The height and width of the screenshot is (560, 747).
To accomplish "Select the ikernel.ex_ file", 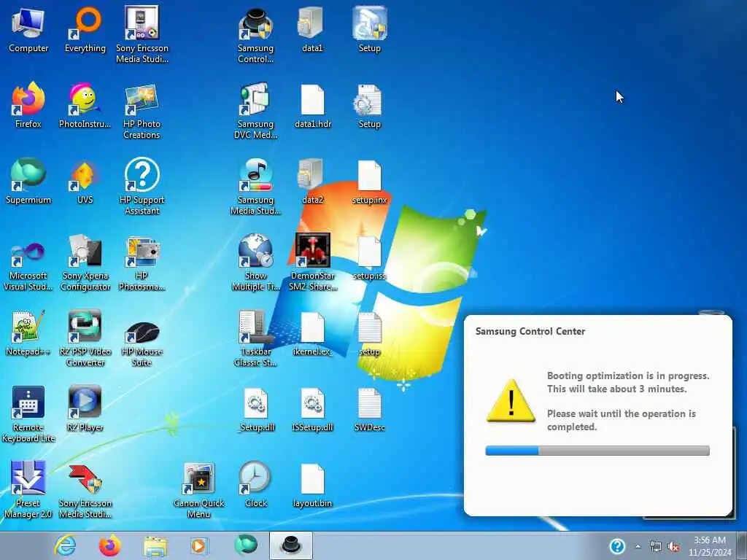I will [x=312, y=332].
